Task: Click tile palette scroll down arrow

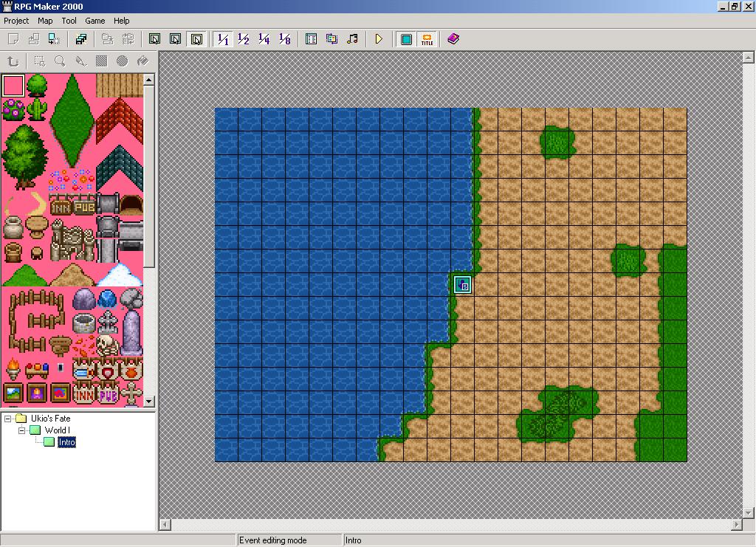Action: click(x=148, y=401)
